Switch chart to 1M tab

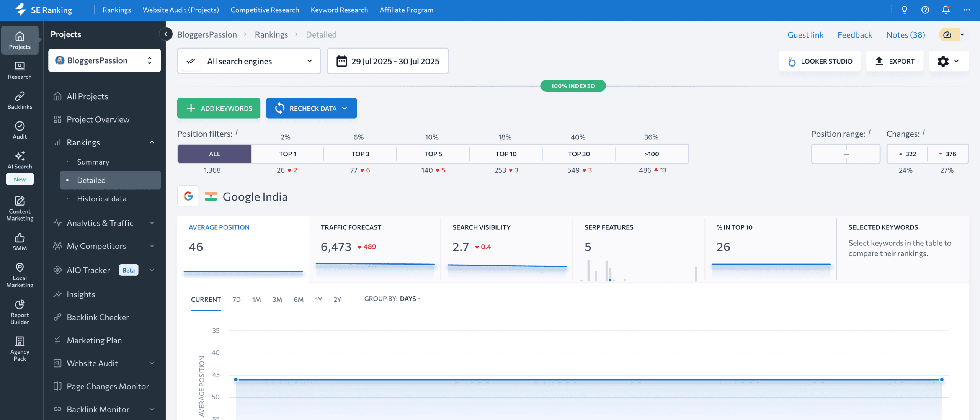pyautogui.click(x=256, y=299)
